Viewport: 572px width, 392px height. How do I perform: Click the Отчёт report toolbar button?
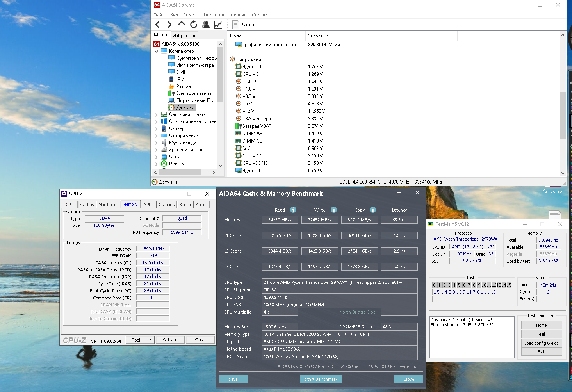pos(243,25)
